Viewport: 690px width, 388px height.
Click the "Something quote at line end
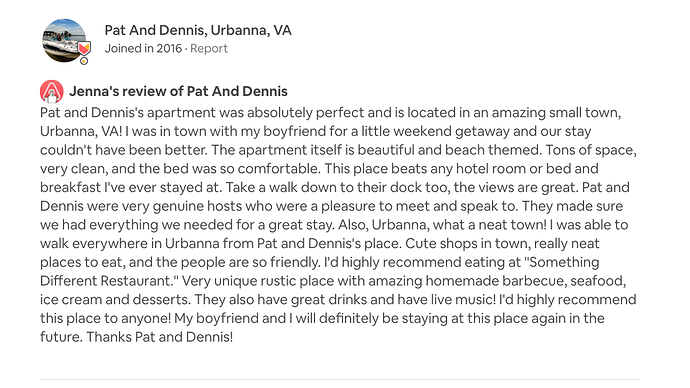pos(562,262)
